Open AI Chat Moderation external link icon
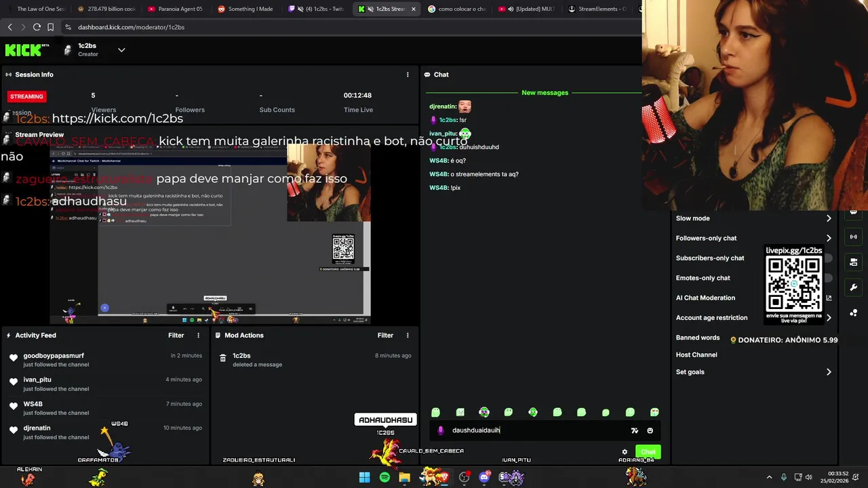Screen dimensions: 868x488 (829, 298)
